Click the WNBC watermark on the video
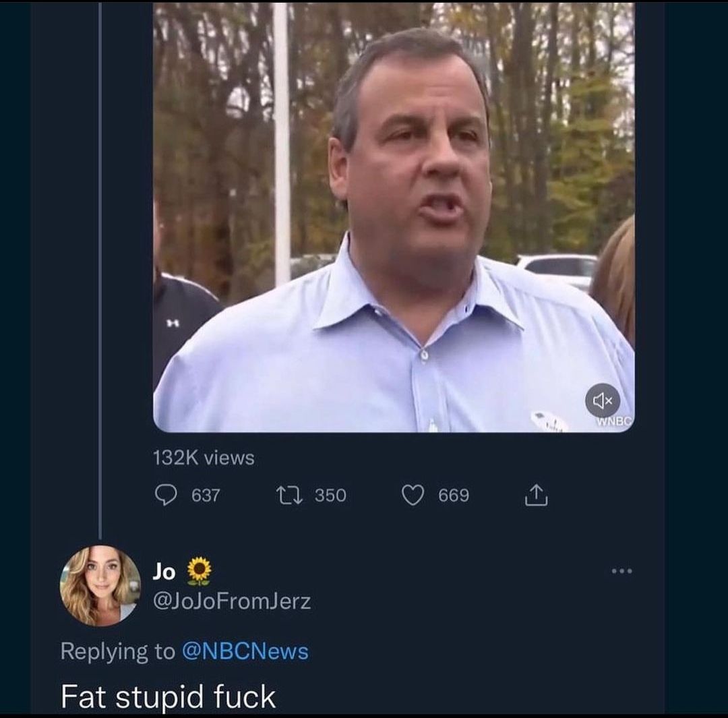Image resolution: width=728 pixels, height=718 pixels. coord(614,421)
